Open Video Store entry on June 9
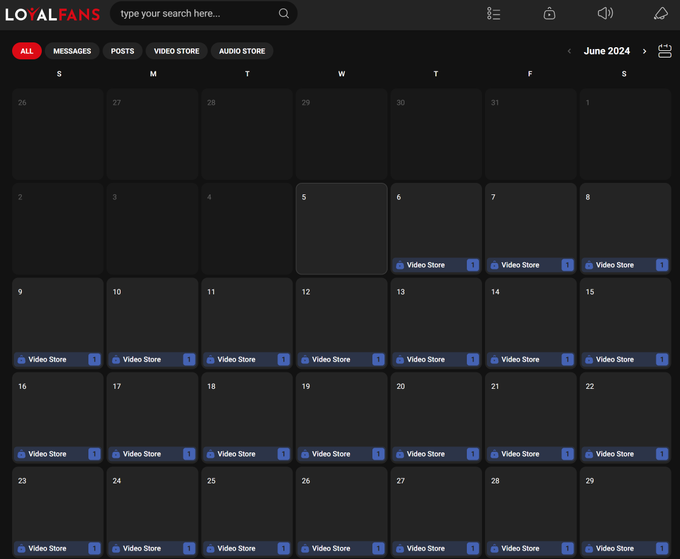 58,360
